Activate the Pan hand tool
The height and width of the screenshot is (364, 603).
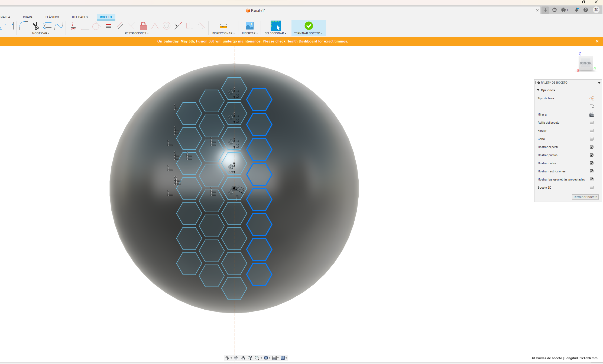coord(243,358)
